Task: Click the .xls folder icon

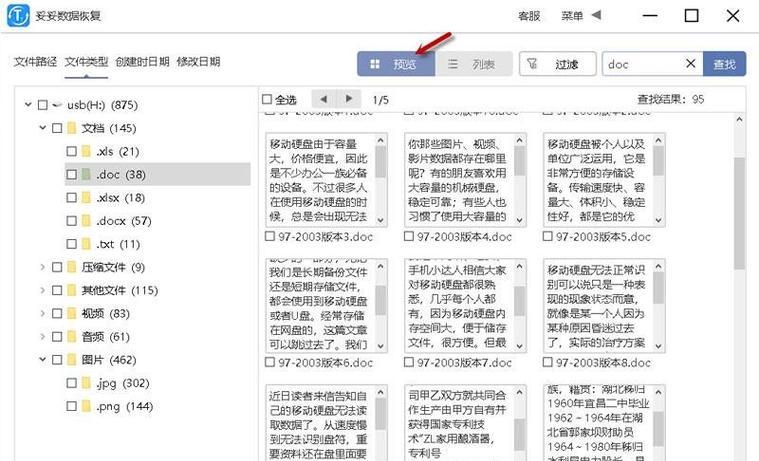Action: 86,151
